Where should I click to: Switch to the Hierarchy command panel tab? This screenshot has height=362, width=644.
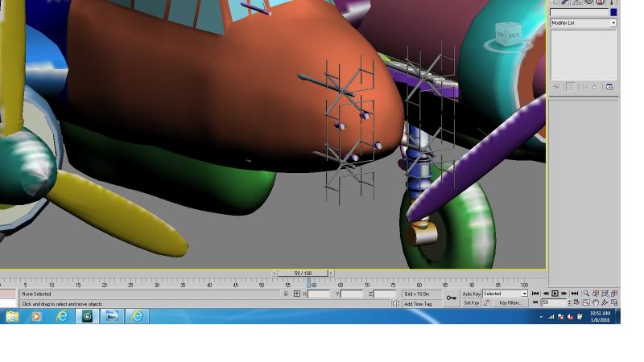click(577, 2)
